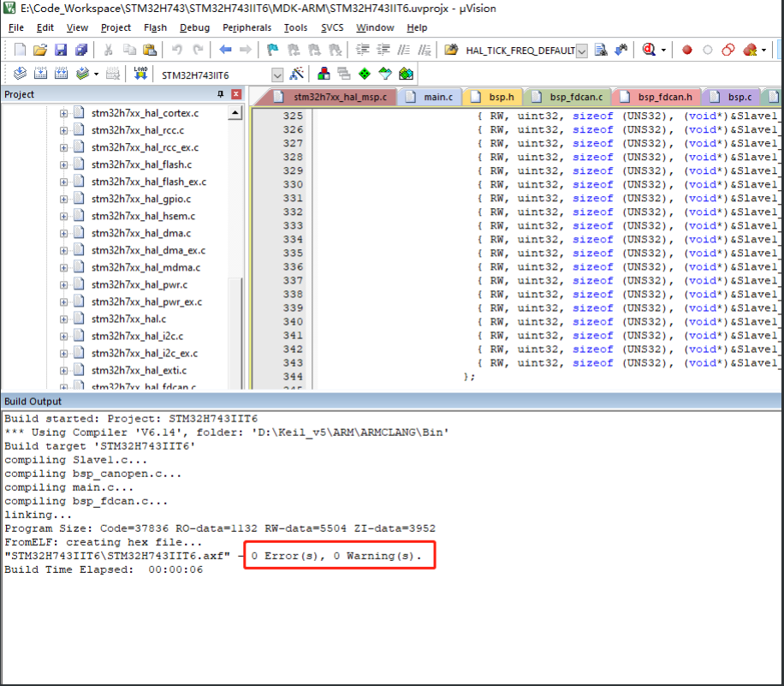The width and height of the screenshot is (784, 686).
Task: Select stm32h7xx_hal_mdma.c in project tree
Action: point(146,268)
